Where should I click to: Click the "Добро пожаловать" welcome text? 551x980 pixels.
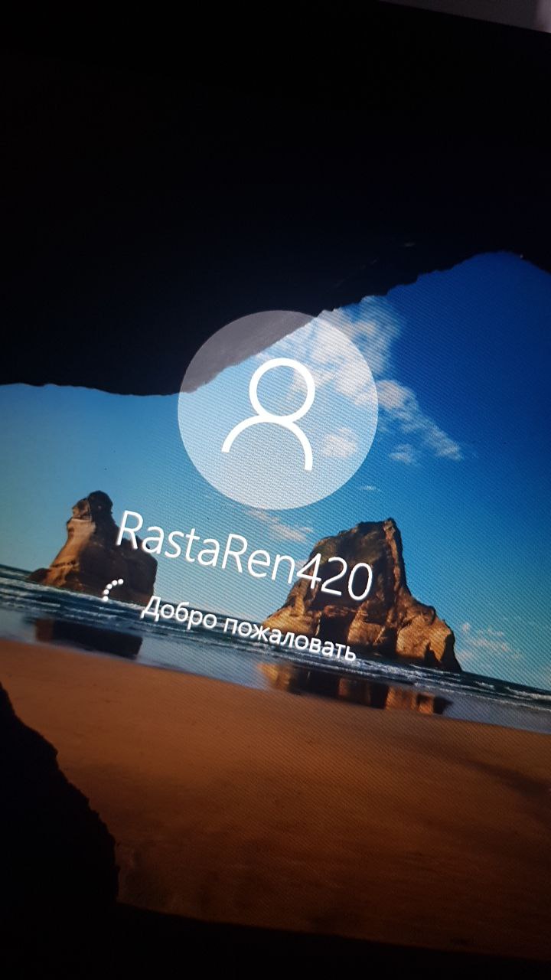click(249, 629)
